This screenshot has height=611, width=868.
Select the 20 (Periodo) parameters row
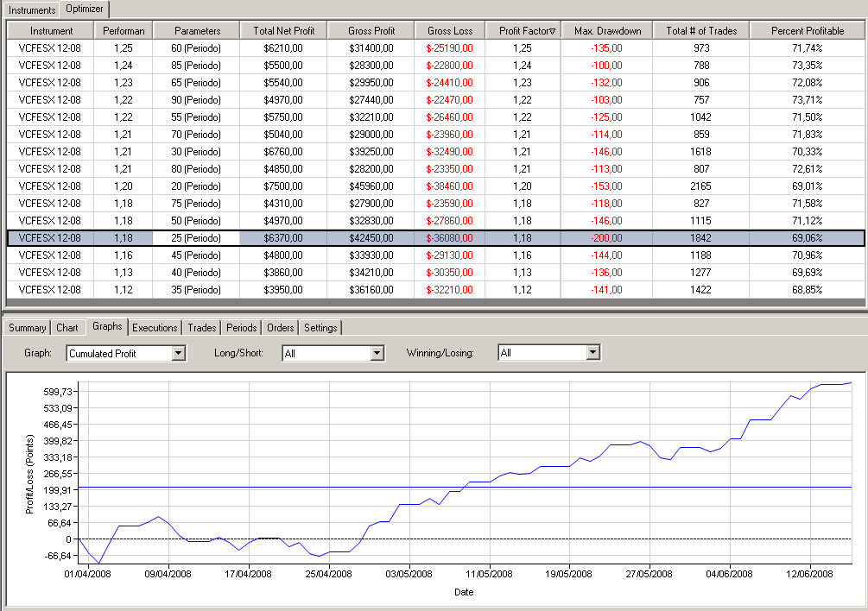point(197,186)
